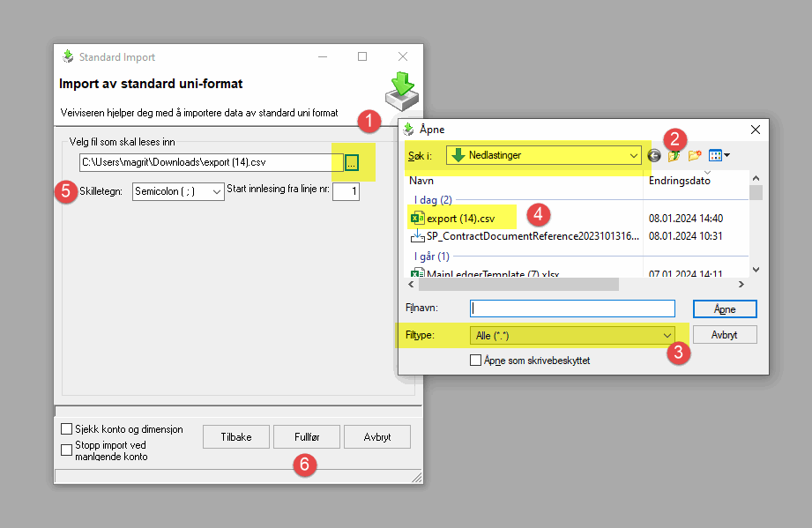Viewport: 812px width, 528px height.
Task: Sort by the 'Endringsdato' column header
Action: (679, 180)
